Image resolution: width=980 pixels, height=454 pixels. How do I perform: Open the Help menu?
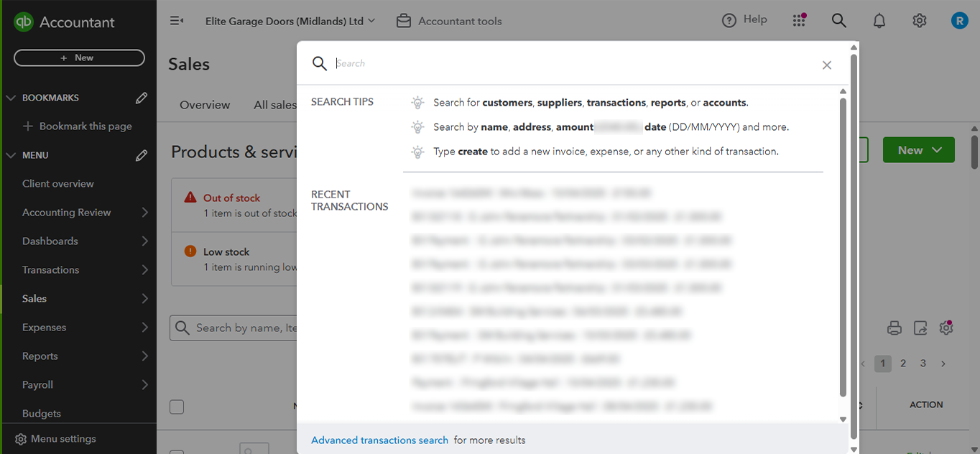744,20
